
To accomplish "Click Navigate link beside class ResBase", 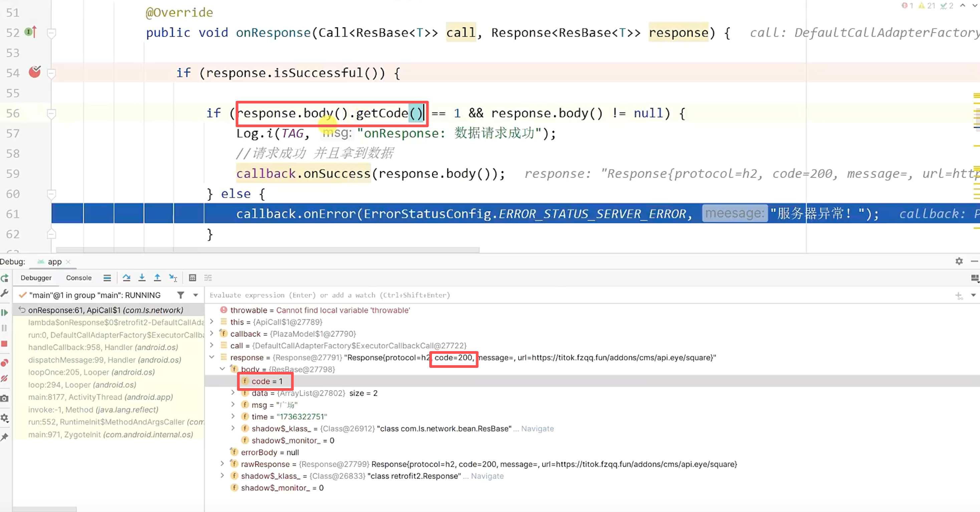I will pos(537,428).
